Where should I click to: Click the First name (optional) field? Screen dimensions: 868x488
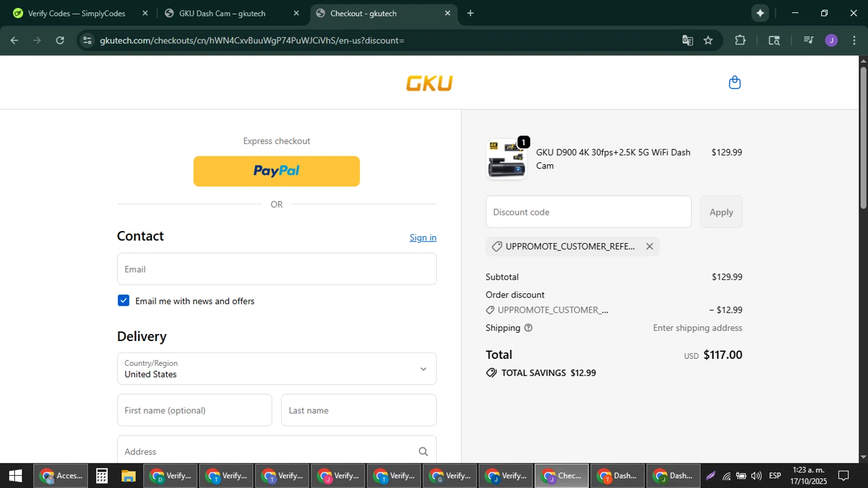click(194, 410)
